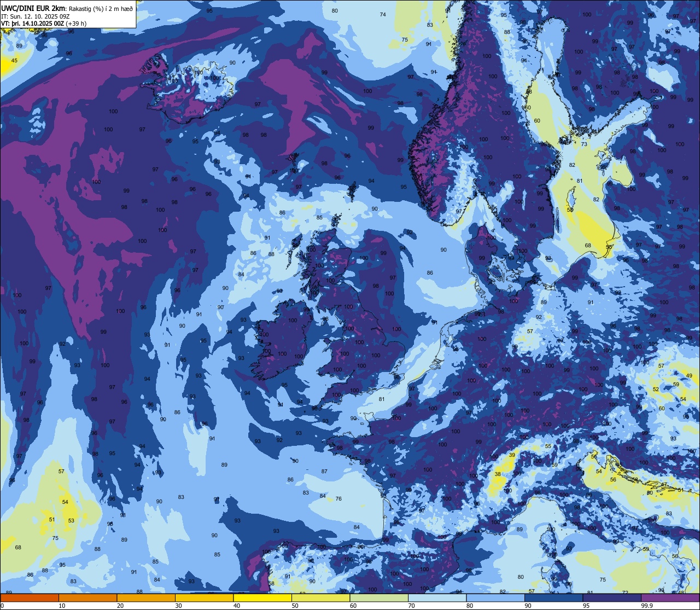This screenshot has width=700, height=610.
Task: Click the legend tick label '30'
Action: 178,606
